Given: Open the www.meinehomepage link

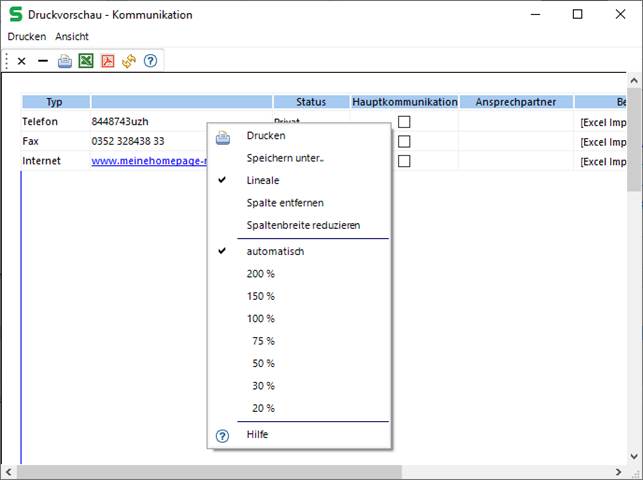Looking at the screenshot, I should click(x=148, y=161).
